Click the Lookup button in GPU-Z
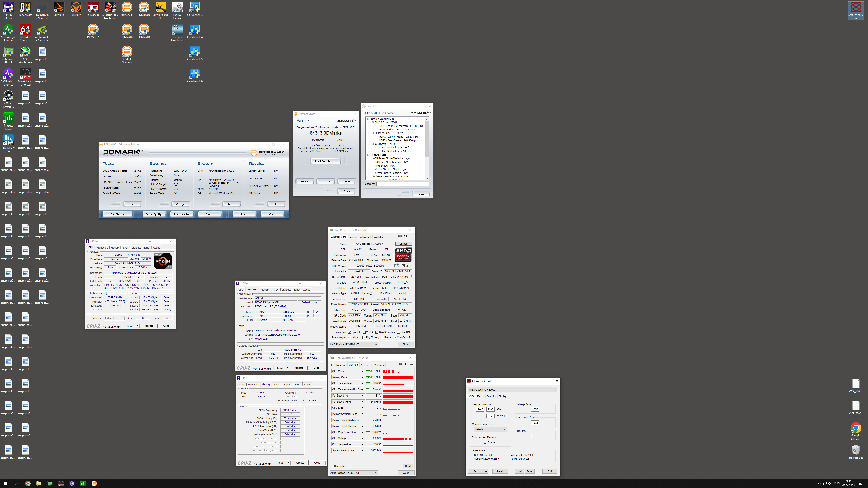The height and width of the screenshot is (488, 868). click(x=403, y=244)
